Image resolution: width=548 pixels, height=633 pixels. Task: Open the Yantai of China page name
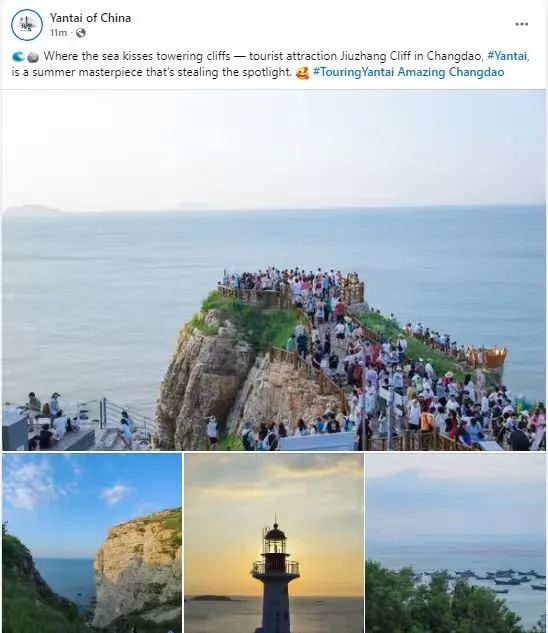90,18
